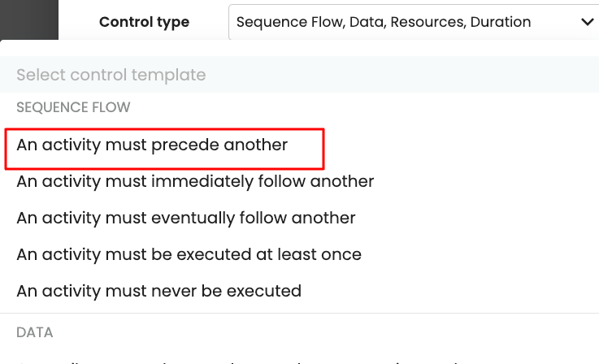Choose "An activity must never be executed"
This screenshot has width=599, height=364.
coord(158,291)
